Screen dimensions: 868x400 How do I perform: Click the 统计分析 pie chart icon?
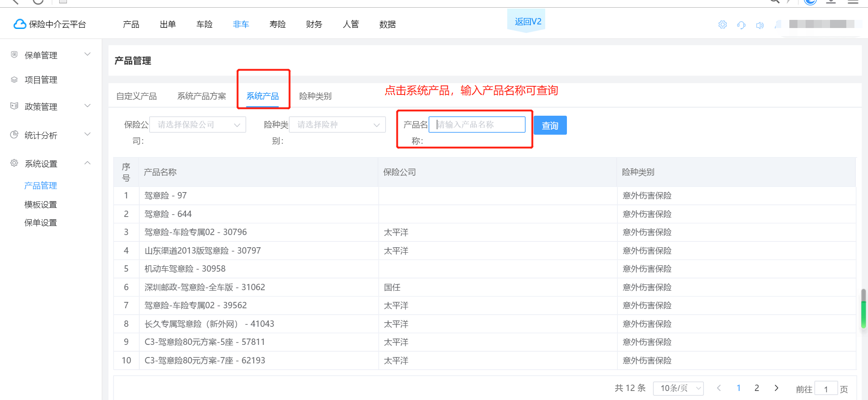[14, 134]
